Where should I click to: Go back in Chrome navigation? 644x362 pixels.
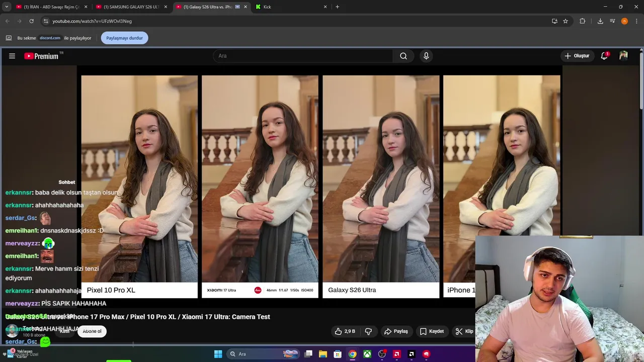7,21
